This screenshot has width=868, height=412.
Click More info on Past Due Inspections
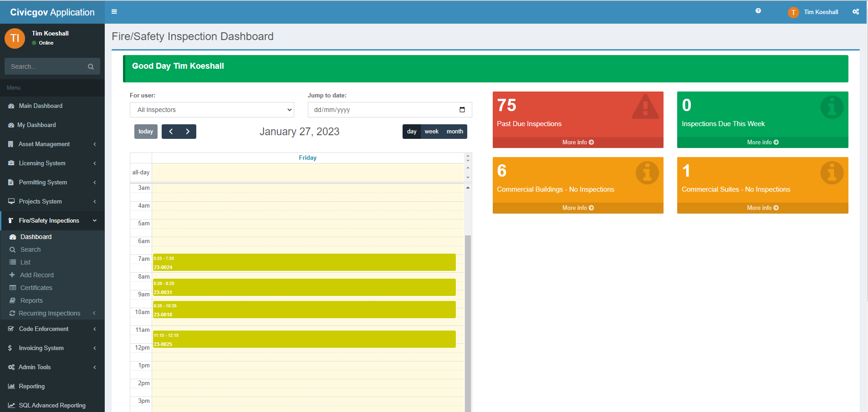577,142
